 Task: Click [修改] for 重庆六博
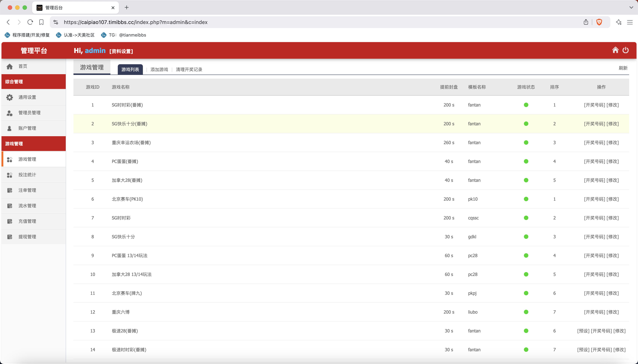[x=613, y=312]
